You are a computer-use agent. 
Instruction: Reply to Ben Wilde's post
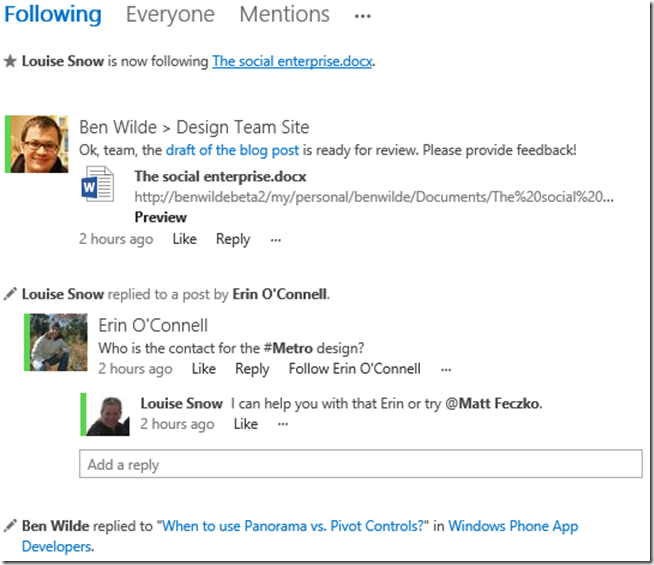pos(233,239)
